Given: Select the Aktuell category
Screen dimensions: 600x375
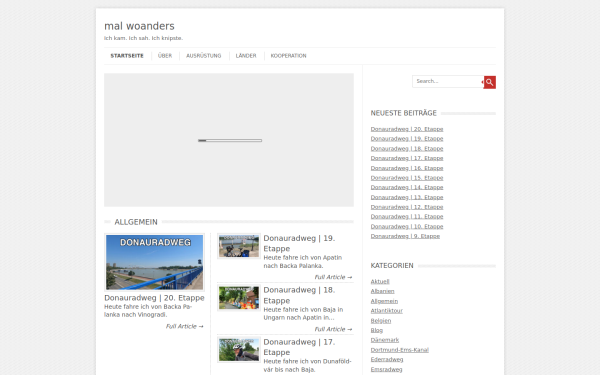Looking at the screenshot, I should (x=380, y=282).
